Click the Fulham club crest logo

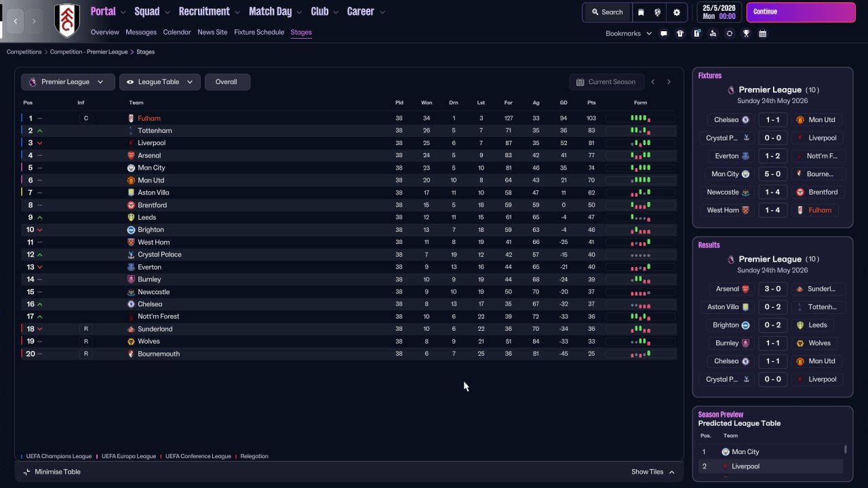point(66,21)
